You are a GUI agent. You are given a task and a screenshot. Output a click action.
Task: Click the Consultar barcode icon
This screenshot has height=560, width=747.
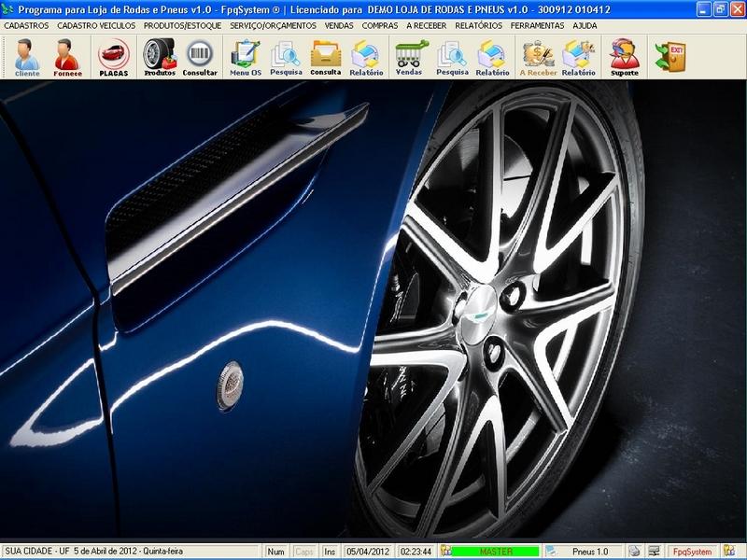coord(200,57)
